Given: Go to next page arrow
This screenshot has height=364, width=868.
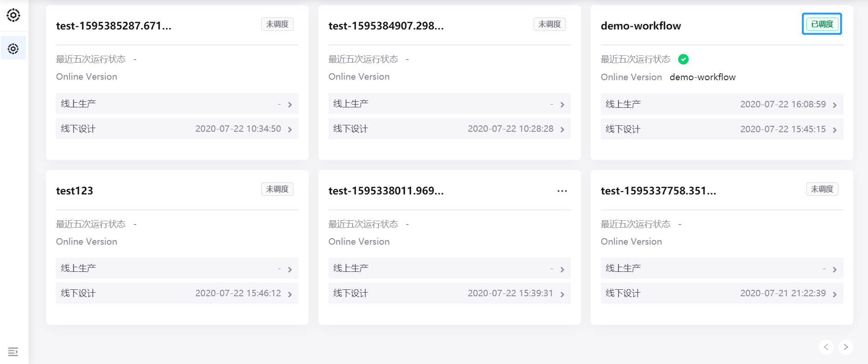Looking at the screenshot, I should [846, 347].
